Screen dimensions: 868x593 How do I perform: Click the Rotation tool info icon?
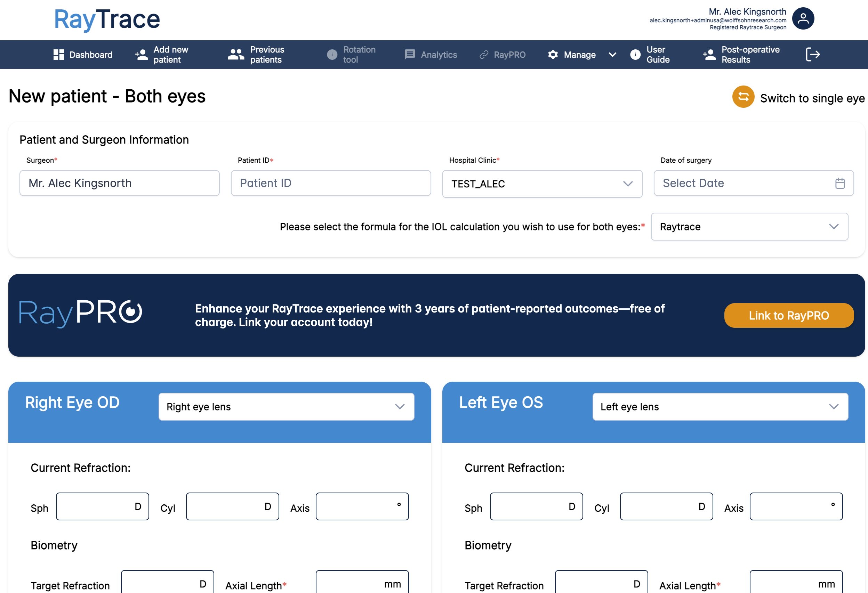tap(332, 55)
